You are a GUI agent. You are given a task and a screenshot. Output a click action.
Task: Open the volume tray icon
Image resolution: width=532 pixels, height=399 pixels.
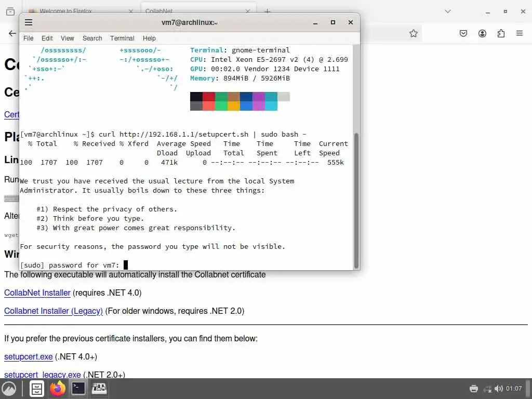coord(498,389)
